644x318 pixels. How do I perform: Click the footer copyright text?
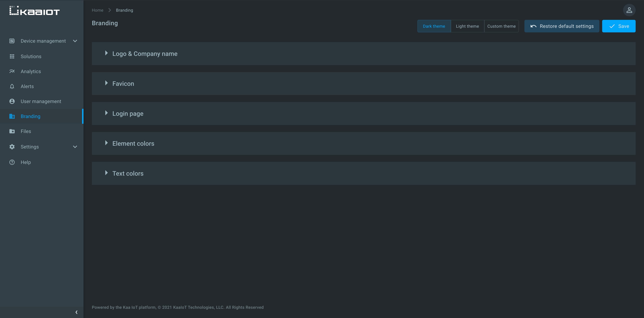click(177, 307)
